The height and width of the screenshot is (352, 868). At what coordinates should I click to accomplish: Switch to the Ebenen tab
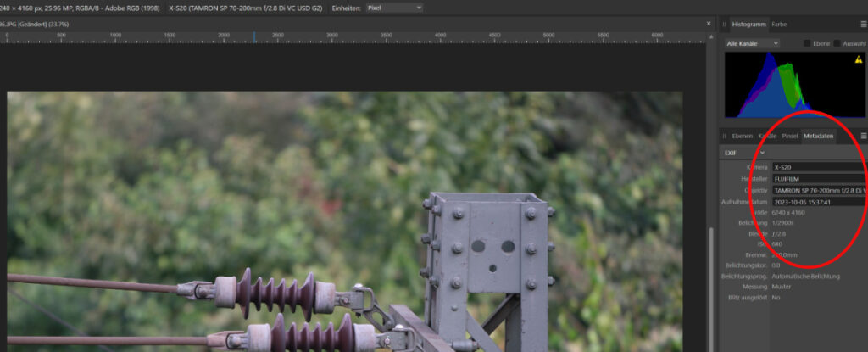point(743,136)
